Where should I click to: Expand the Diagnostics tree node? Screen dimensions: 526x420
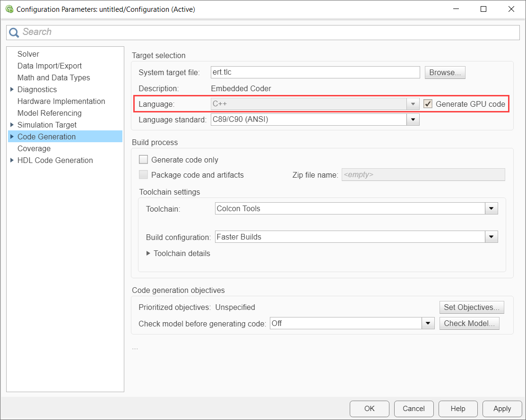tap(12, 89)
